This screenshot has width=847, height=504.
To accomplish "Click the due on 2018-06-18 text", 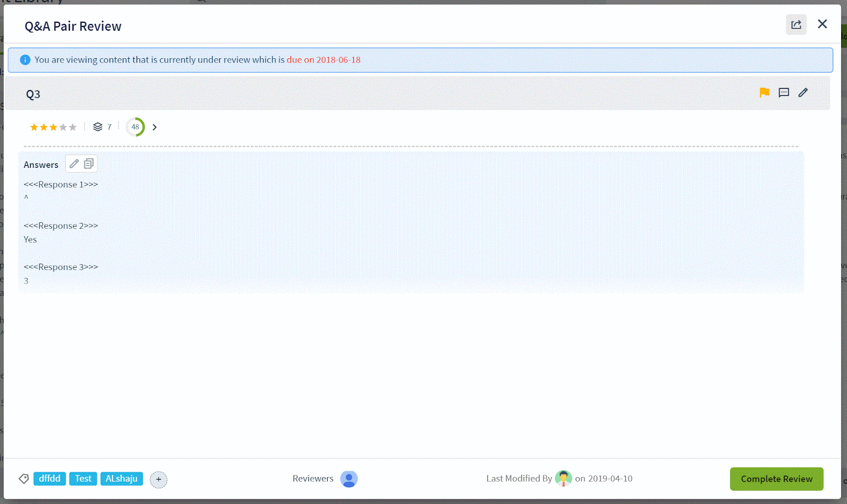I will pyautogui.click(x=323, y=60).
